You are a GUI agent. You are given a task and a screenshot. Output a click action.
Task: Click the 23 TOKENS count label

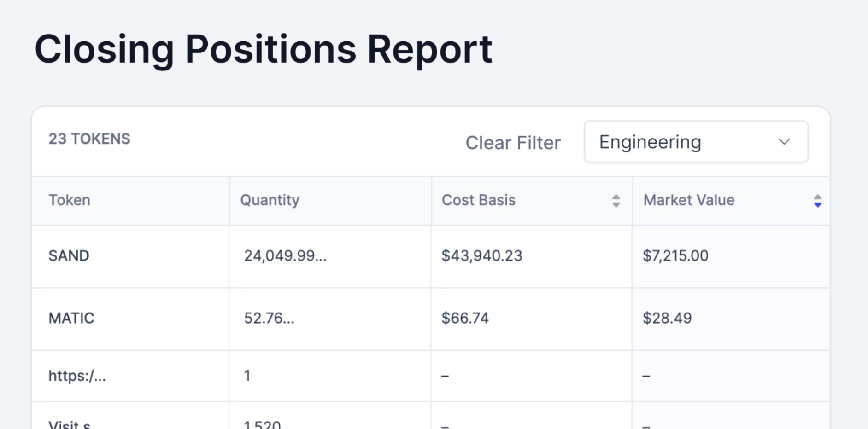point(89,139)
